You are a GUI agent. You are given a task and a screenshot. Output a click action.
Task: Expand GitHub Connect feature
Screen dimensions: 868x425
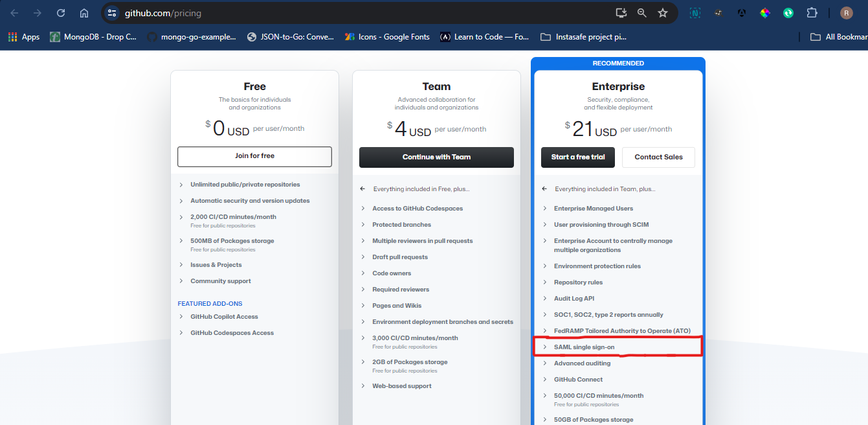click(x=573, y=380)
